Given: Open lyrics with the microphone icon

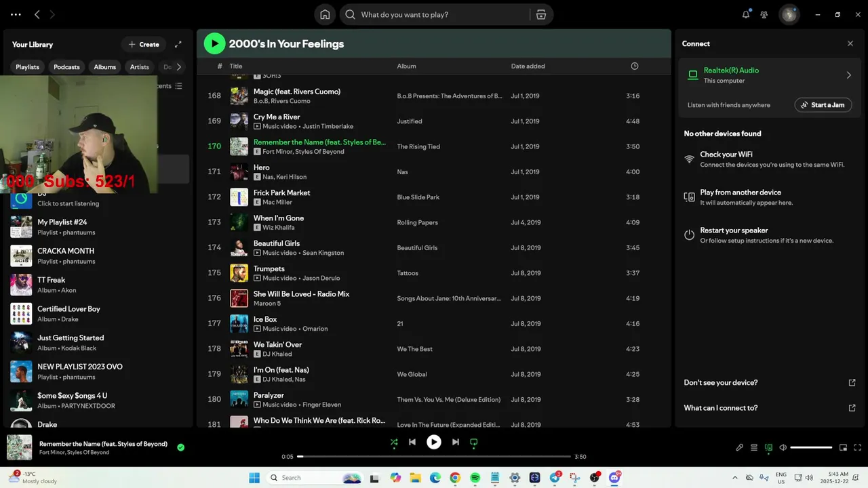Looking at the screenshot, I should 740,447.
